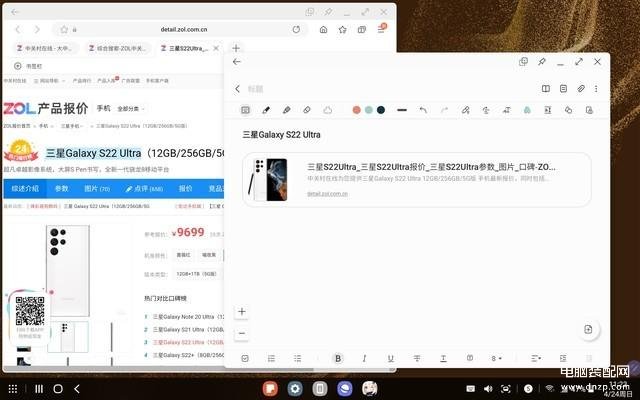Add a new page in Notes
Viewport: 640px width, 400px height.
[x=588, y=329]
